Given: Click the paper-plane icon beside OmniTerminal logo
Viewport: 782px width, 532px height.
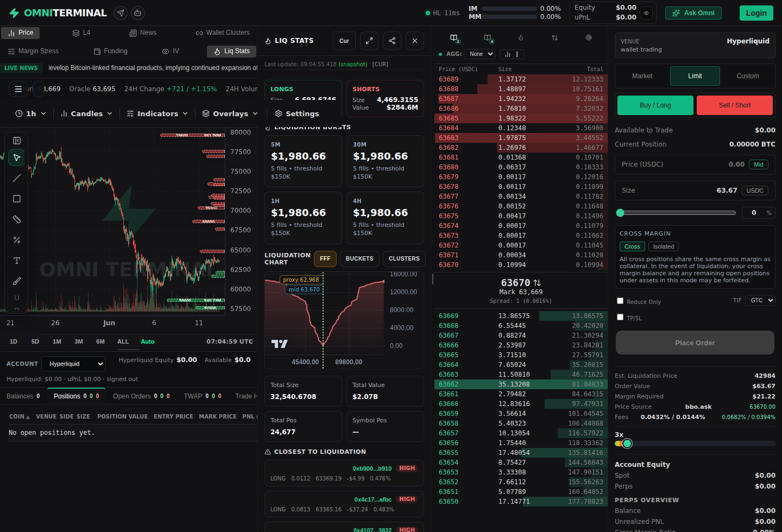Looking at the screenshot, I should (121, 12).
